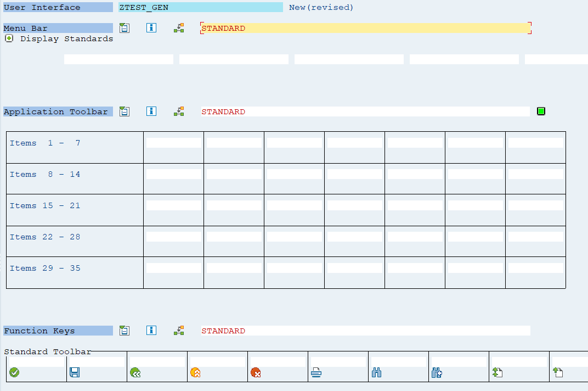
Task: Click the Back arrow icon in Standard Toolbar
Action: pos(135,372)
